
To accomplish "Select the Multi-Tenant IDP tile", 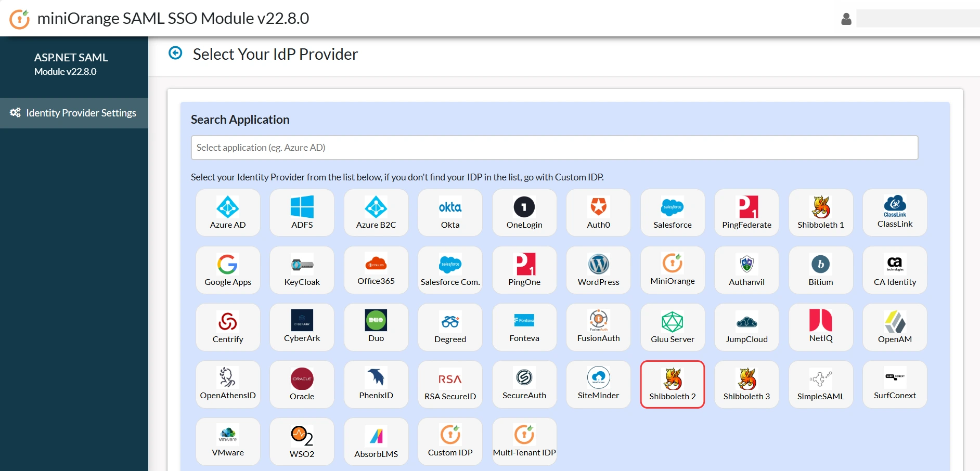I will point(524,441).
